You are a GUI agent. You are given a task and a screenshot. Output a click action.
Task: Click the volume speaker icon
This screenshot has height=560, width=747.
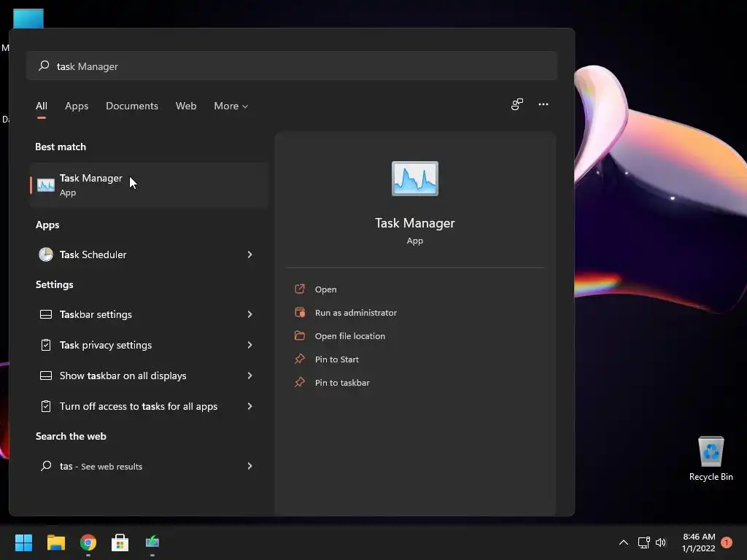point(661,542)
